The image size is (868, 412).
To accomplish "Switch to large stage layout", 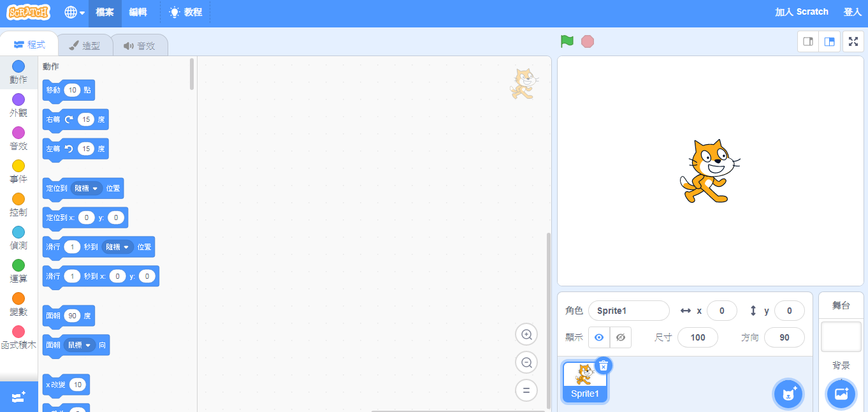I will click(829, 41).
